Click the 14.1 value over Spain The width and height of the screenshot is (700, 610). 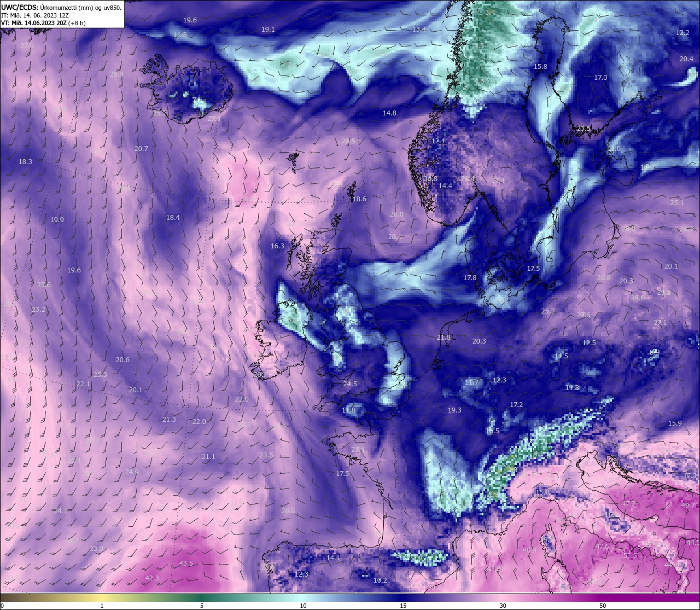pyautogui.click(x=333, y=558)
